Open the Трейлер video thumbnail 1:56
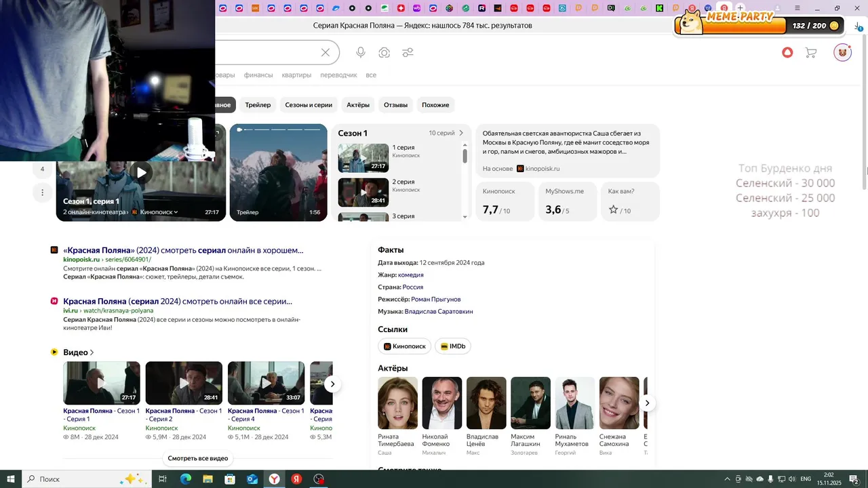The image size is (868, 488). click(x=279, y=172)
